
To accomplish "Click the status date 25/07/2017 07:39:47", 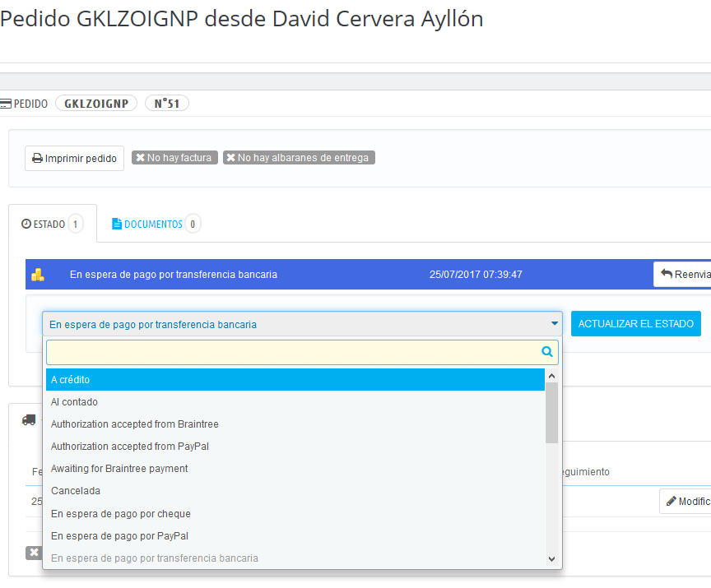I will pyautogui.click(x=476, y=275).
